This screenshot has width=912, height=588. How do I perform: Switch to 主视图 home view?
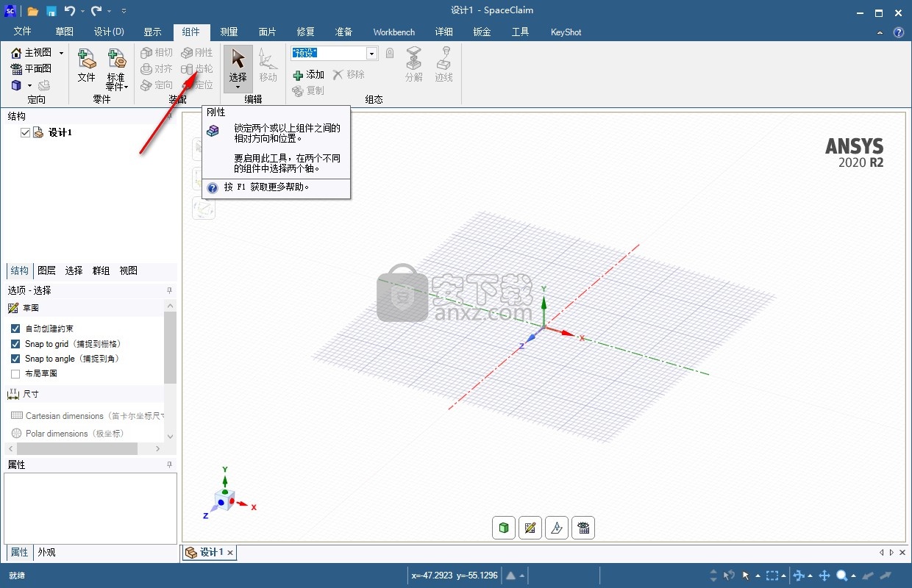tap(32, 53)
